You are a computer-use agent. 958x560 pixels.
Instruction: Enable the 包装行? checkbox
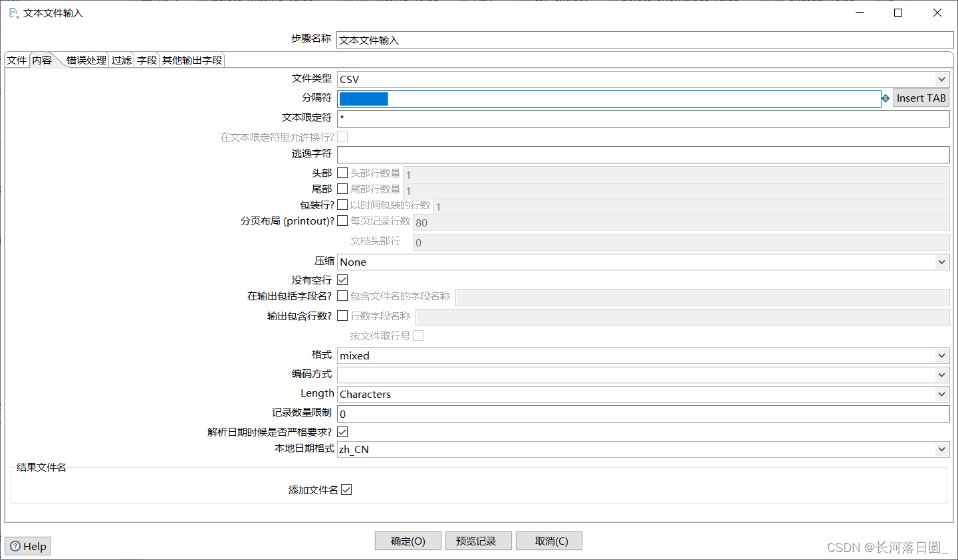pos(342,205)
